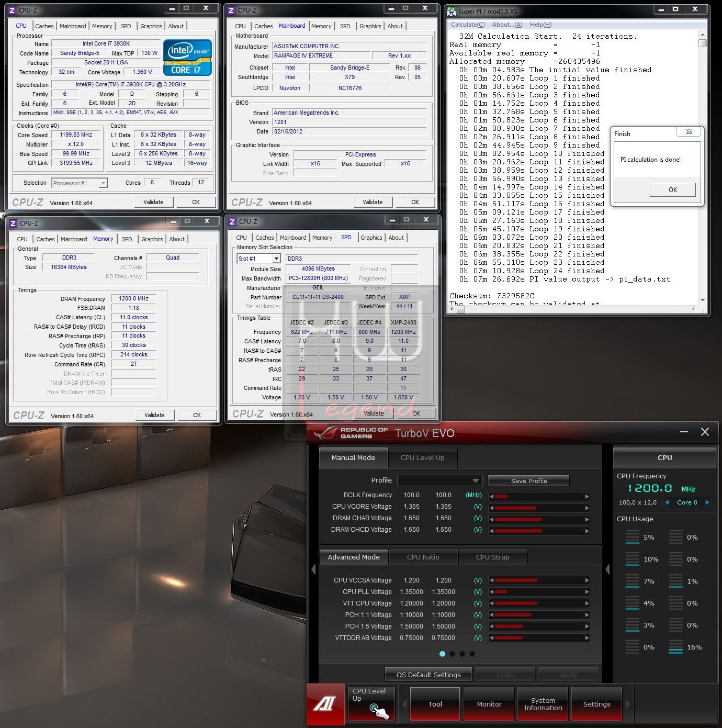Switch to CPU Level Up tab
Viewport: 722px width, 728px height.
pyautogui.click(x=423, y=457)
